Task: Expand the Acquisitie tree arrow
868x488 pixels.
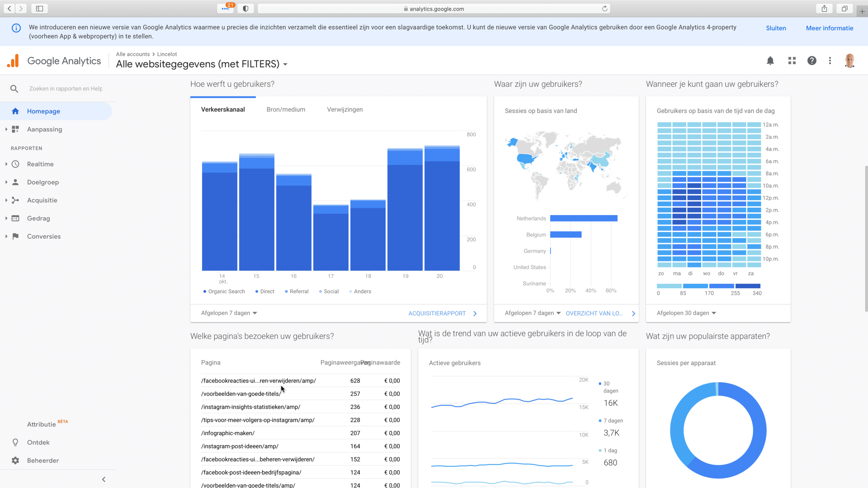Action: tap(6, 200)
